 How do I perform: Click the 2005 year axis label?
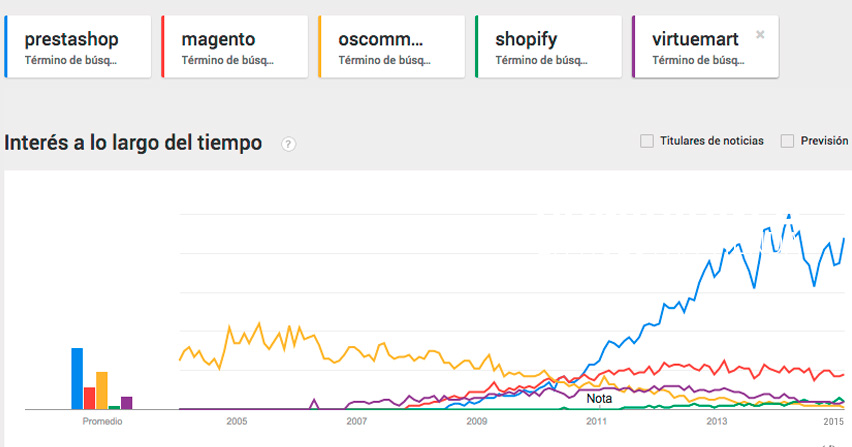point(237,423)
